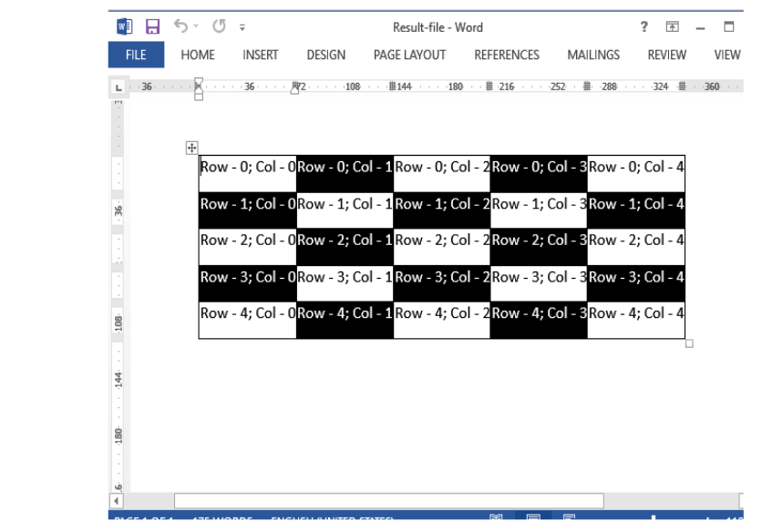The width and height of the screenshot is (762, 532).
Task: Click cell Row - 2; Col - 4
Action: 636,247
